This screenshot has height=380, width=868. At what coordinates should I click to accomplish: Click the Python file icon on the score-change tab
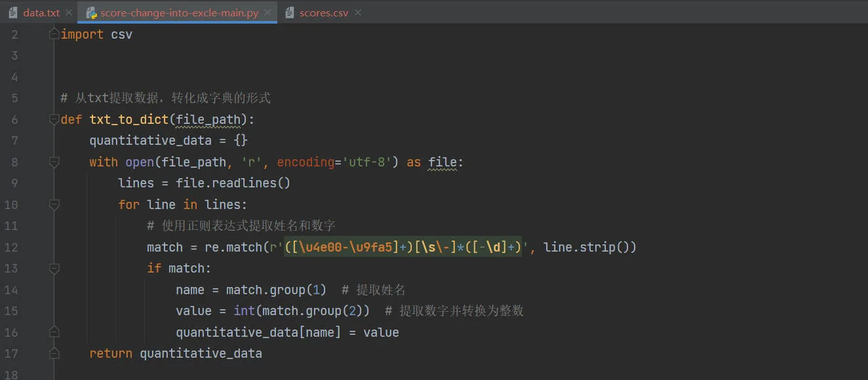coord(90,13)
